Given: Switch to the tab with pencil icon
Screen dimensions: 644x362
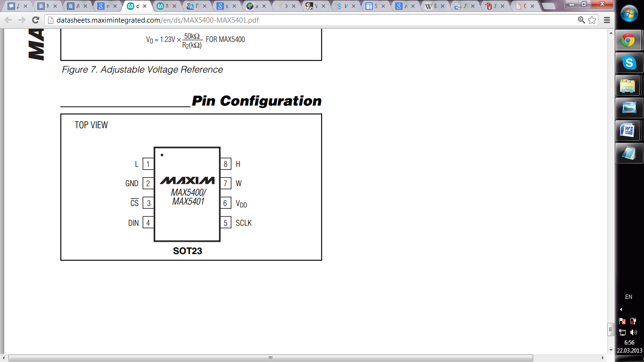Looking at the screenshot, I should [x=286, y=7].
